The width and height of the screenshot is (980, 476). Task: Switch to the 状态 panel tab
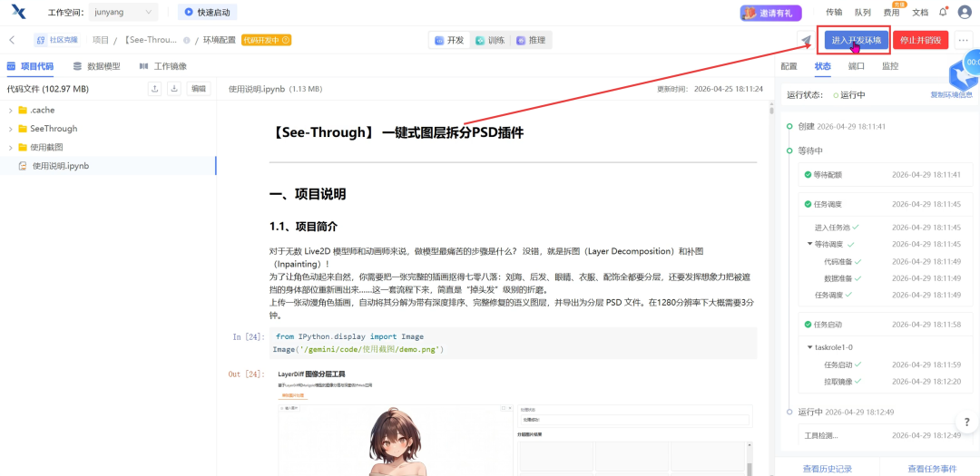coord(823,65)
